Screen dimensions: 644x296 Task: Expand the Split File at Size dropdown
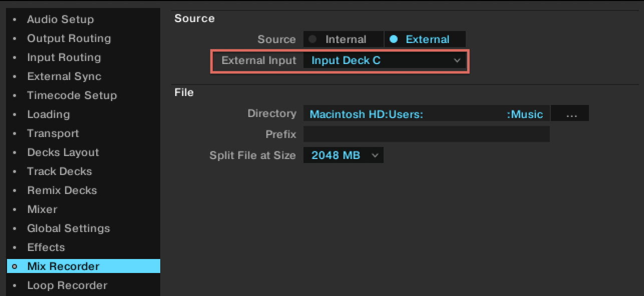(x=343, y=155)
